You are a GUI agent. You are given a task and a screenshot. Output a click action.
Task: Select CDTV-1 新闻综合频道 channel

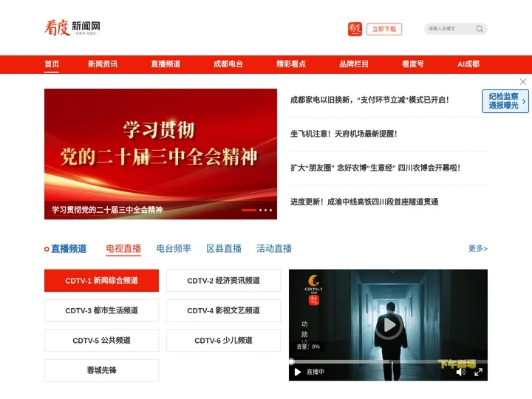[101, 281]
